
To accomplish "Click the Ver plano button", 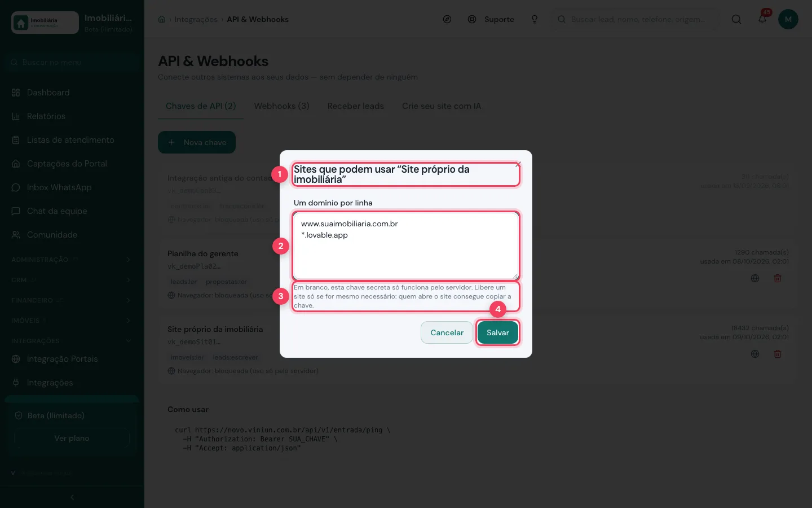I will click(72, 438).
